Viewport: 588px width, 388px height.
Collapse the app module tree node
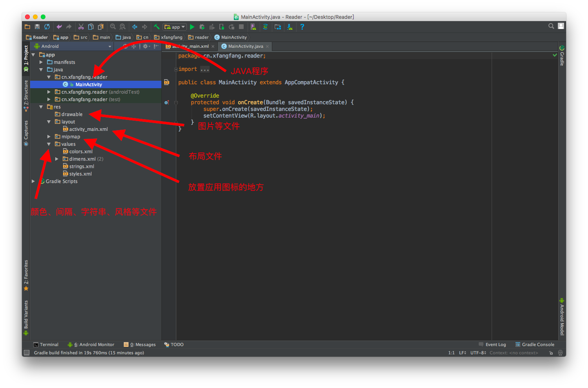click(x=33, y=55)
